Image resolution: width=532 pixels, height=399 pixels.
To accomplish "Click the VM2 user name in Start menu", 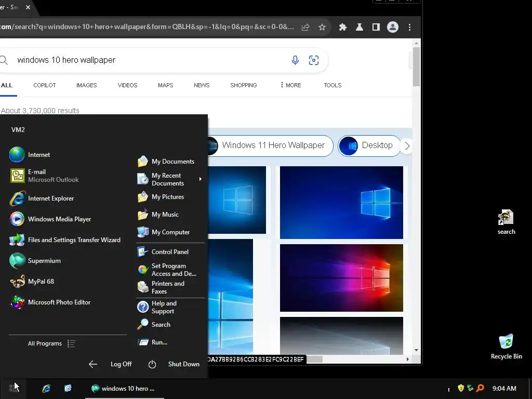I will tap(18, 129).
